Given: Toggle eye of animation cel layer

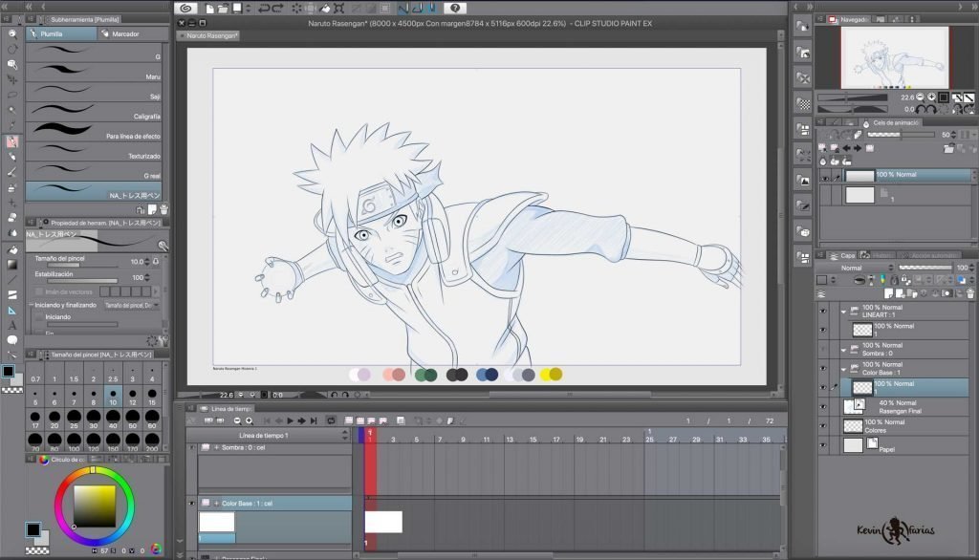Looking at the screenshot, I should (825, 178).
